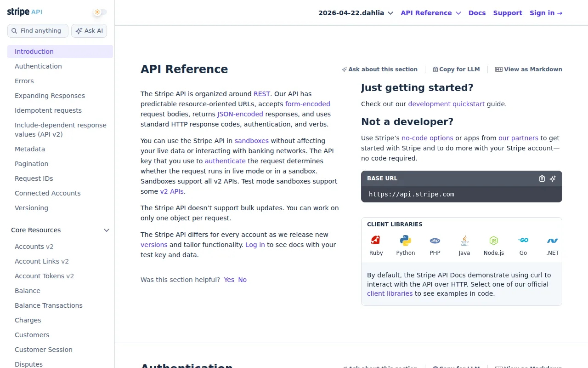The height and width of the screenshot is (368, 588).
Task: Expand the API Reference dropdown in the header
Action: click(430, 13)
